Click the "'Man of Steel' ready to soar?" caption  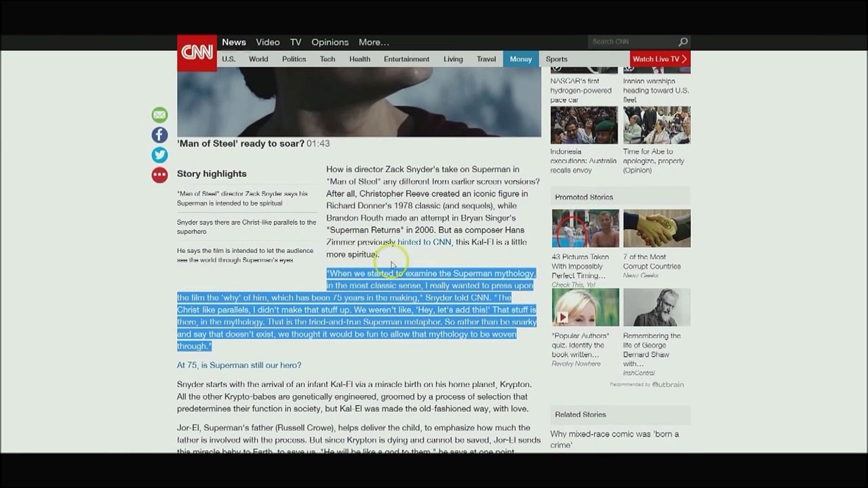click(x=241, y=144)
